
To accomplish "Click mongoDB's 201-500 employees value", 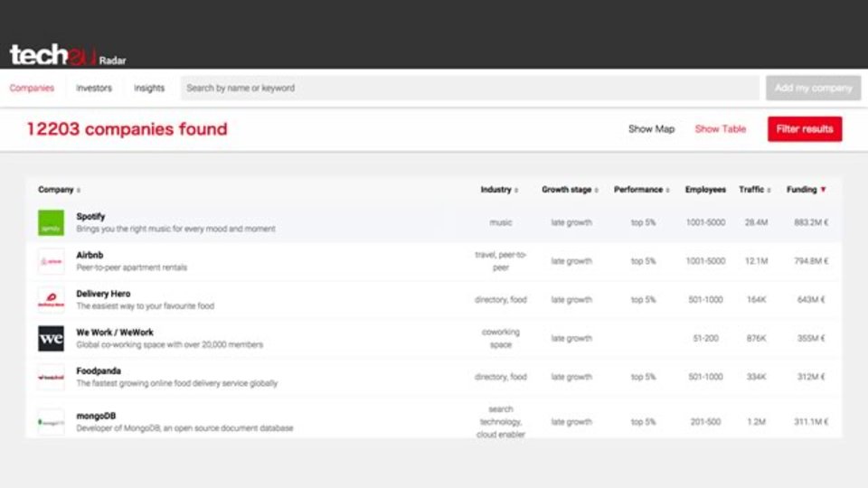I will pyautogui.click(x=705, y=422).
